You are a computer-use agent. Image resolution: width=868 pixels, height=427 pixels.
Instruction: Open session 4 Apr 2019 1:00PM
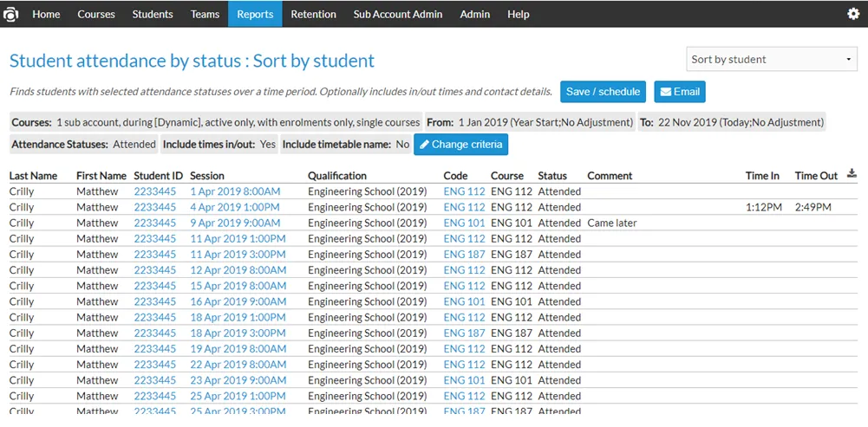click(x=235, y=207)
